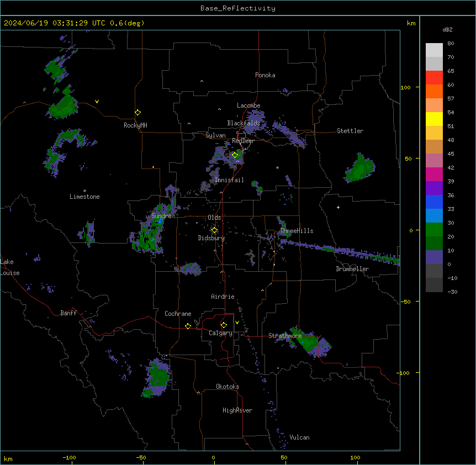Click the Airdrie city label
Image resolution: width=476 pixels, height=465 pixels.
click(x=223, y=297)
